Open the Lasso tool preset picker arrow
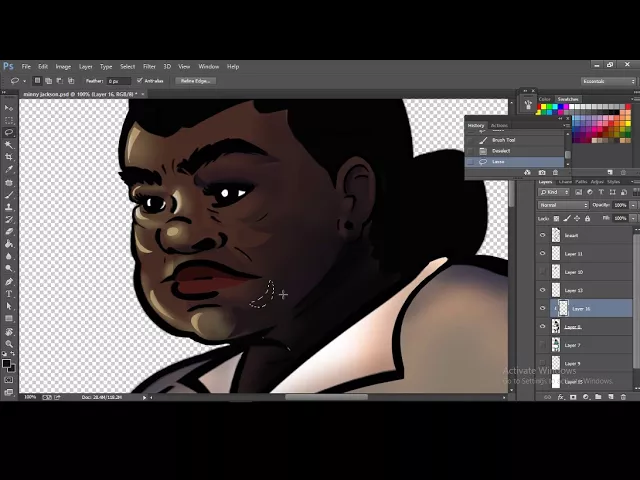The height and width of the screenshot is (480, 640). pos(24,81)
